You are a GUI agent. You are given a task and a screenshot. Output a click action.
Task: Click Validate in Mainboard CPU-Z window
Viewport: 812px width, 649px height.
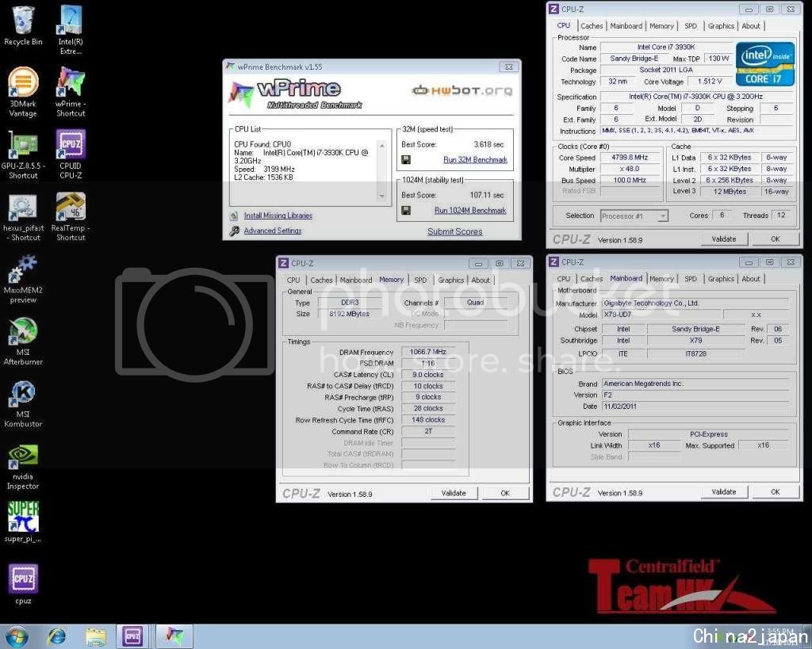(x=723, y=492)
